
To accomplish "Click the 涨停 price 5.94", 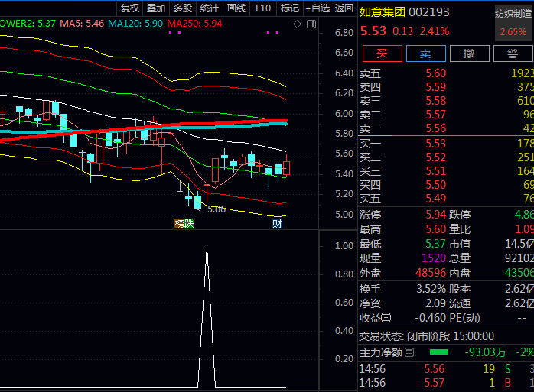I will [x=435, y=215].
